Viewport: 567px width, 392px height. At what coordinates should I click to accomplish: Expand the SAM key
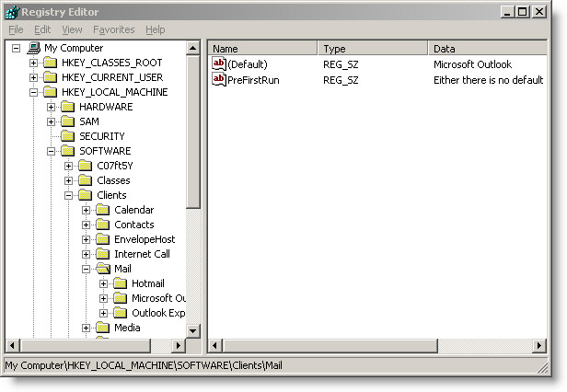point(51,121)
